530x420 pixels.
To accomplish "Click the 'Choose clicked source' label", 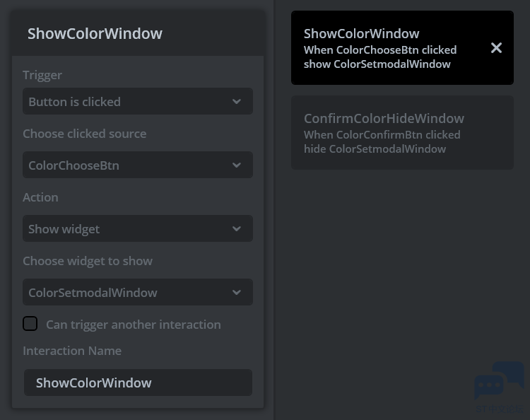I will click(85, 134).
